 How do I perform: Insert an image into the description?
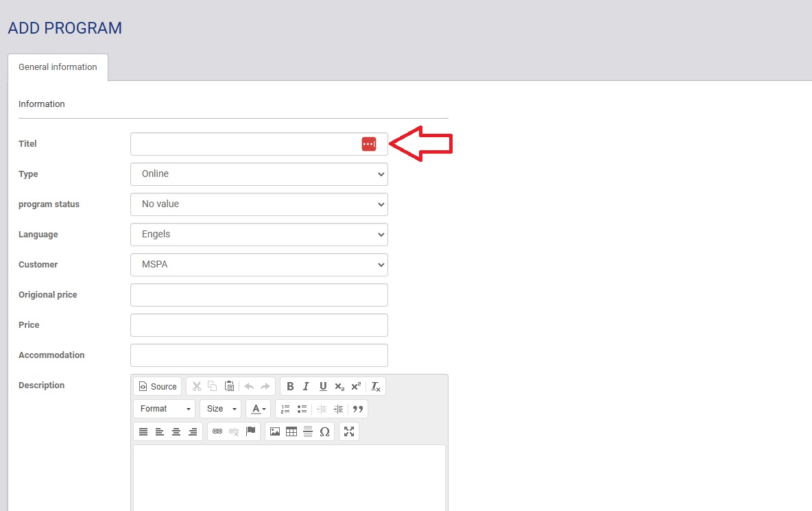point(275,431)
